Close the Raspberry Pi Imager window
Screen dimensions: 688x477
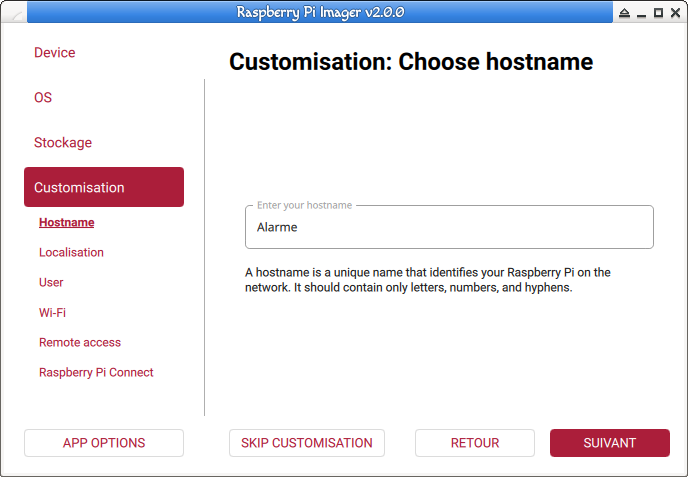(x=676, y=13)
